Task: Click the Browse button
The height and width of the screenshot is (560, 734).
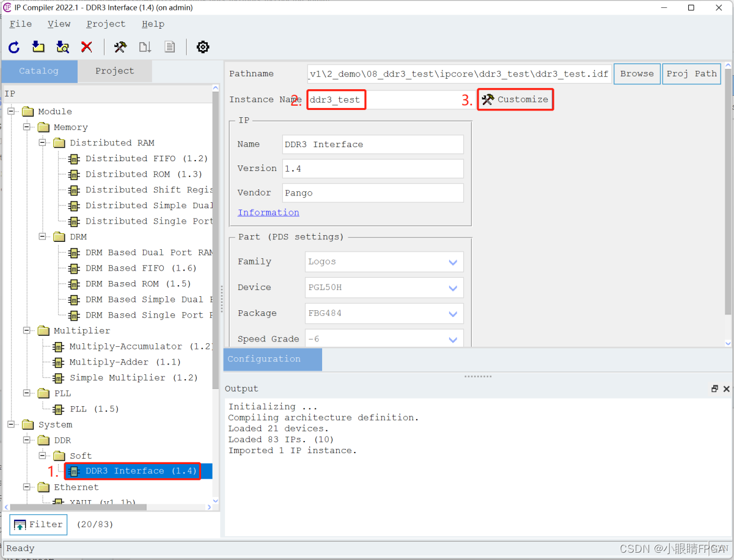Action: click(x=637, y=74)
